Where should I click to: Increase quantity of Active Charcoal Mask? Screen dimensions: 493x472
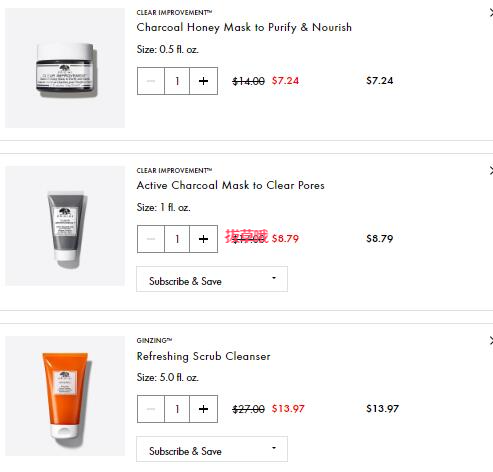203,239
